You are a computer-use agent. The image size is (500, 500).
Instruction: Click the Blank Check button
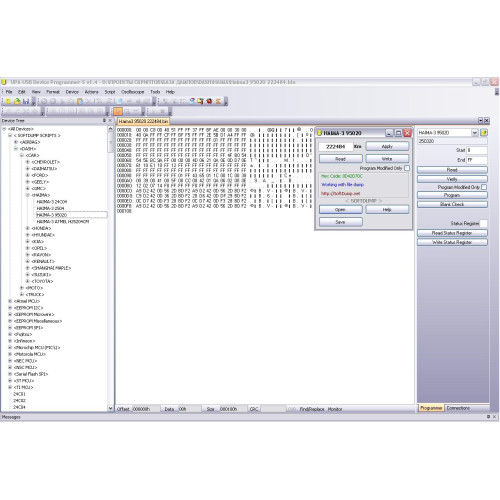point(452,204)
